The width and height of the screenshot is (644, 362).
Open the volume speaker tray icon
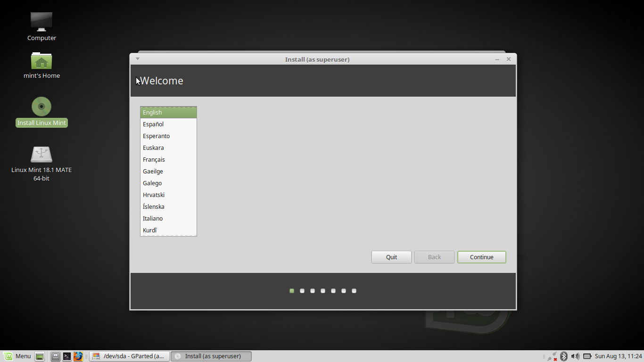pyautogui.click(x=575, y=356)
